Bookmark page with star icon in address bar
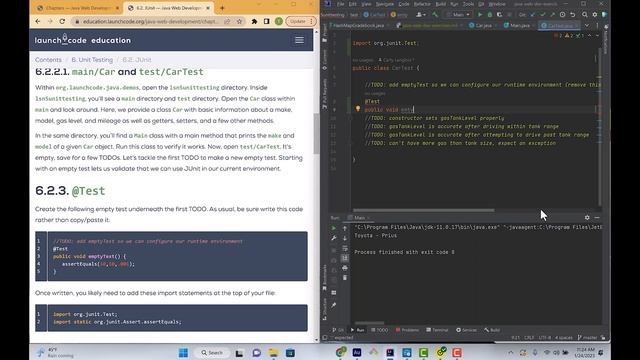 tap(239, 21)
